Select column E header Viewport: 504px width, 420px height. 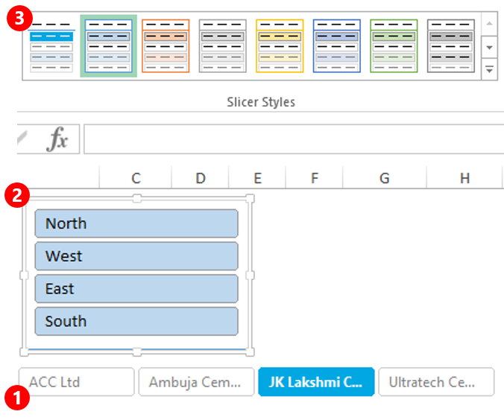coord(257,177)
